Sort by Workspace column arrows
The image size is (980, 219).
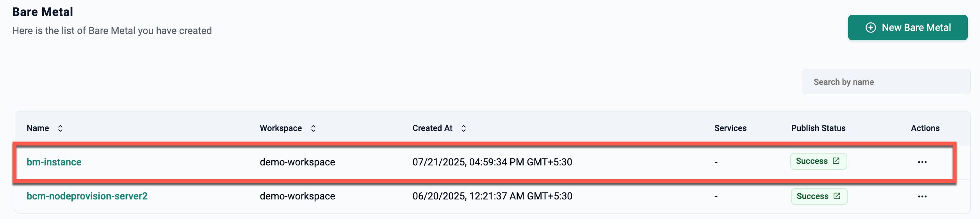(x=313, y=128)
